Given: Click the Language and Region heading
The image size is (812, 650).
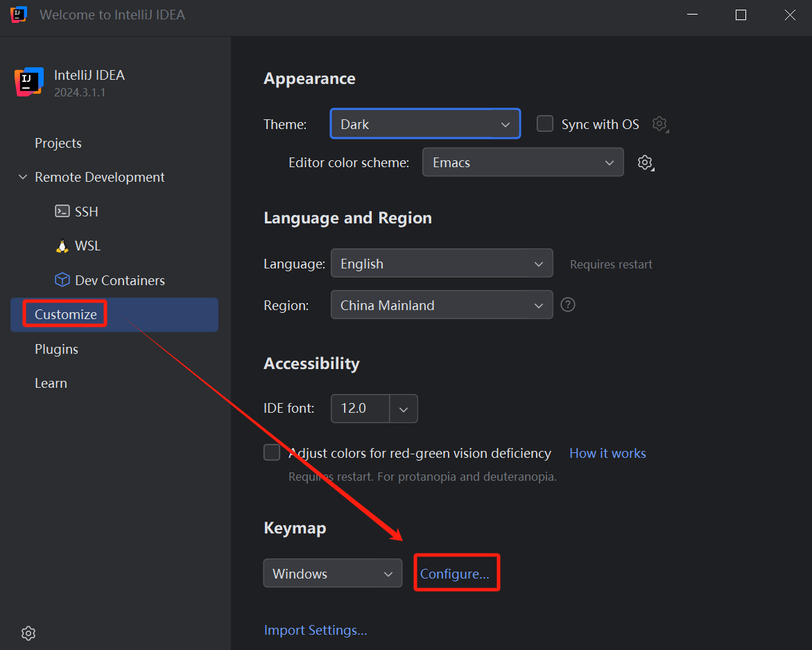Looking at the screenshot, I should click(x=348, y=218).
